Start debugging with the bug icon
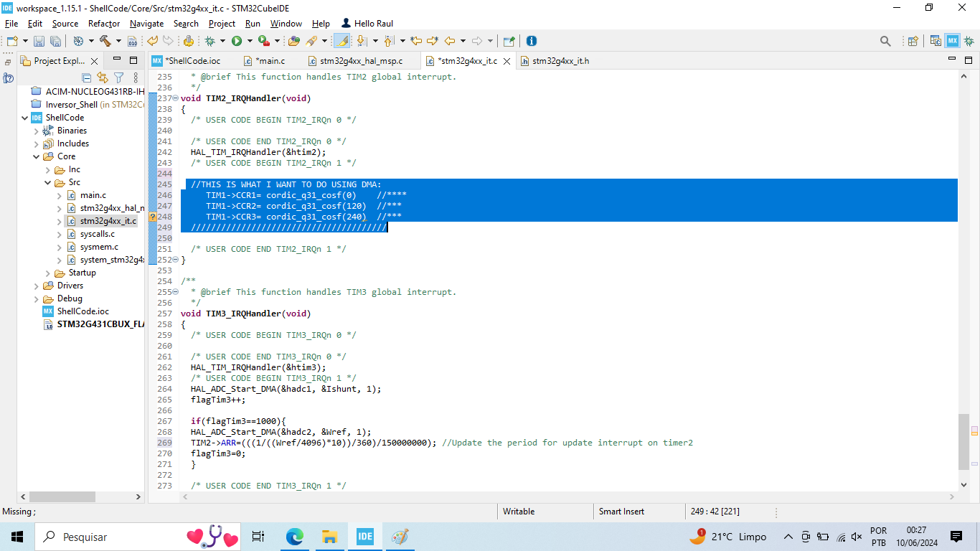Screen dimensions: 980x551 pyautogui.click(x=210, y=41)
